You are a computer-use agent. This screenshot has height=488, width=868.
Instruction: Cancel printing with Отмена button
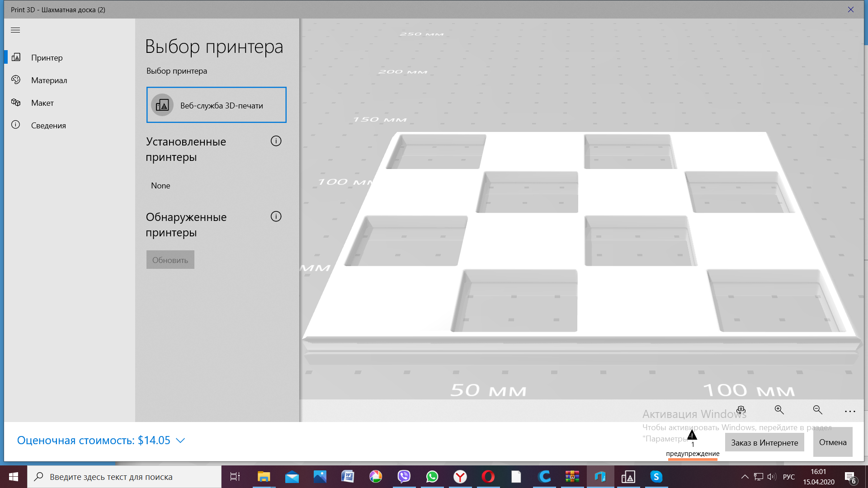pos(832,442)
